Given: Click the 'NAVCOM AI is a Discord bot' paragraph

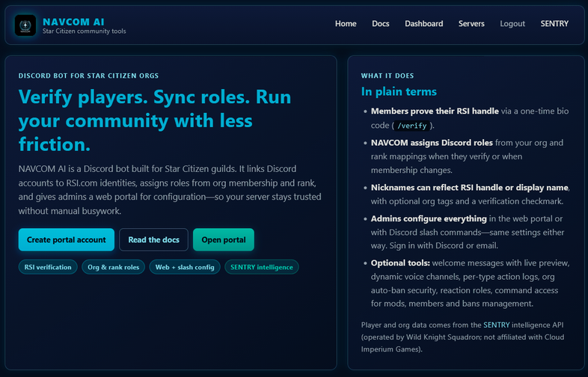Looking at the screenshot, I should point(170,190).
